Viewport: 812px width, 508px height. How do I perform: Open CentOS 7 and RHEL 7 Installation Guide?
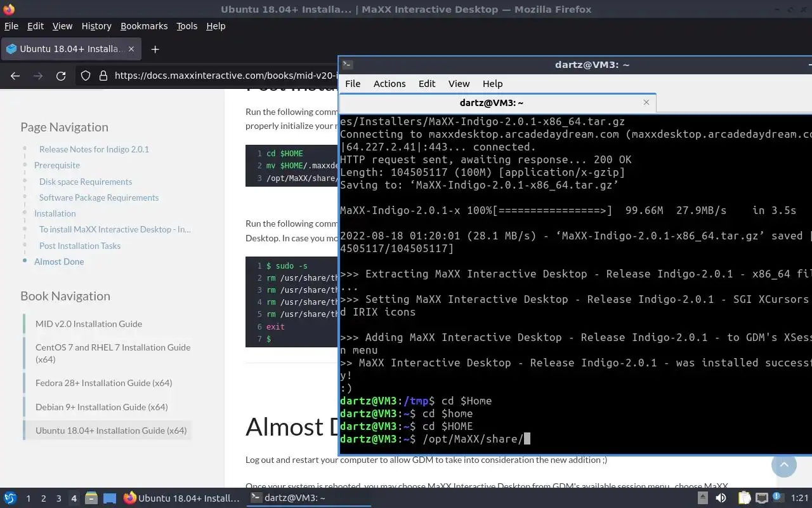(x=113, y=353)
